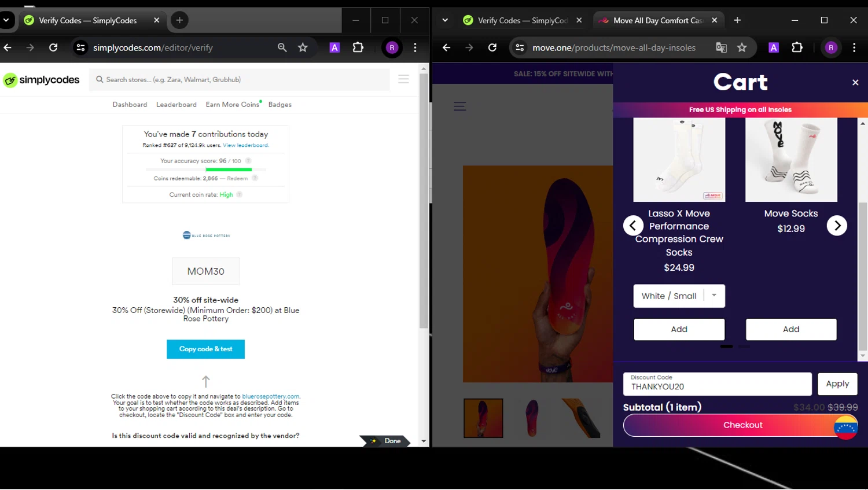Open new tab in left browser window

click(179, 20)
